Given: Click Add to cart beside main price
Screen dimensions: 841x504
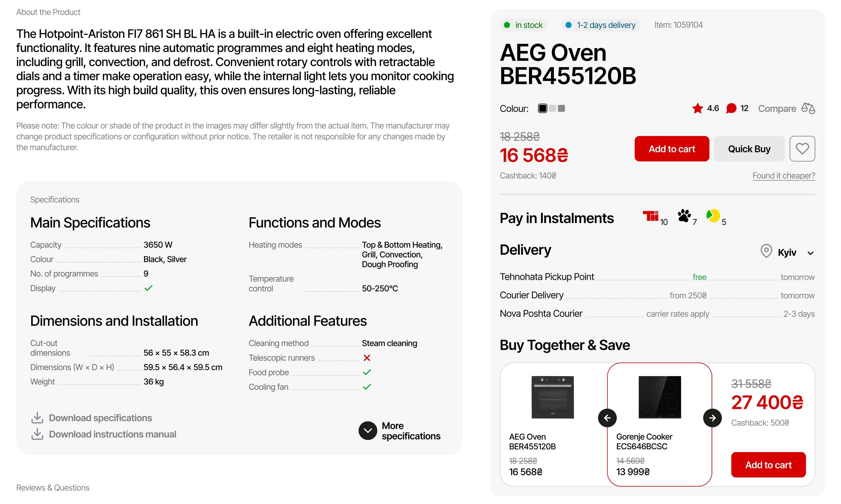Looking at the screenshot, I should [671, 149].
